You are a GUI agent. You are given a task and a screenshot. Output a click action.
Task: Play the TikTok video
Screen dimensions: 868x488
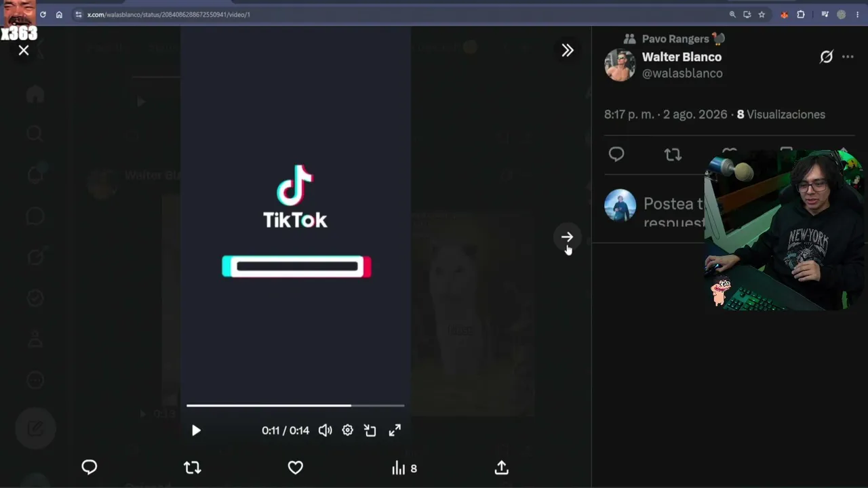(x=196, y=430)
